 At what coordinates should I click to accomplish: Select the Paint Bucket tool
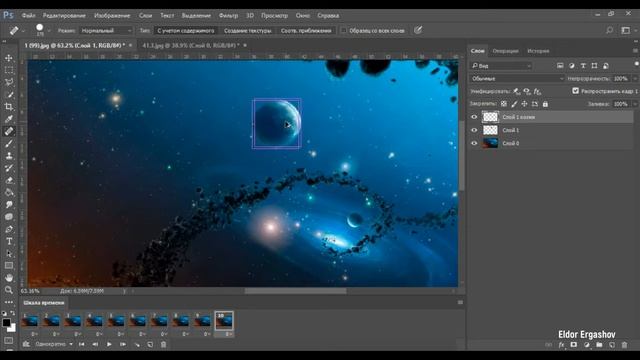click(x=9, y=193)
